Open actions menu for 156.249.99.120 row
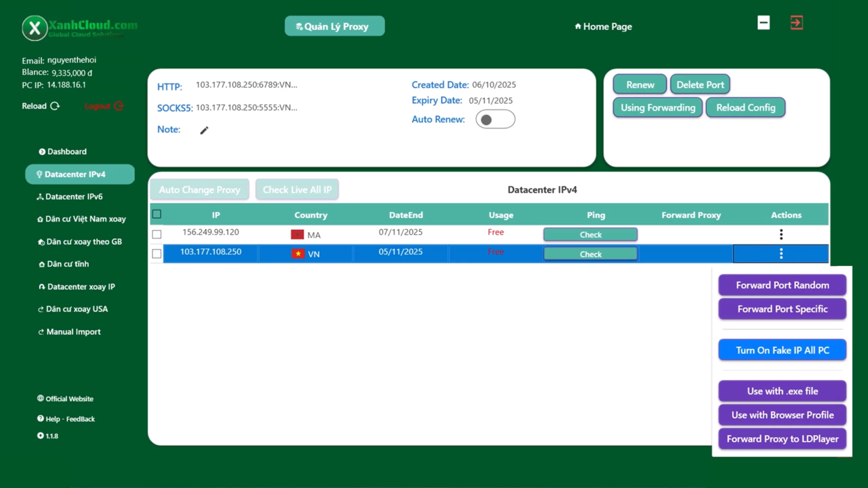 (x=781, y=234)
